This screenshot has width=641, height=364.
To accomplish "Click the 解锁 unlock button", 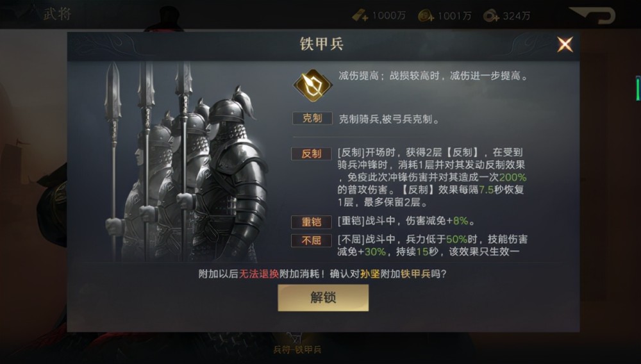I will click(x=323, y=298).
